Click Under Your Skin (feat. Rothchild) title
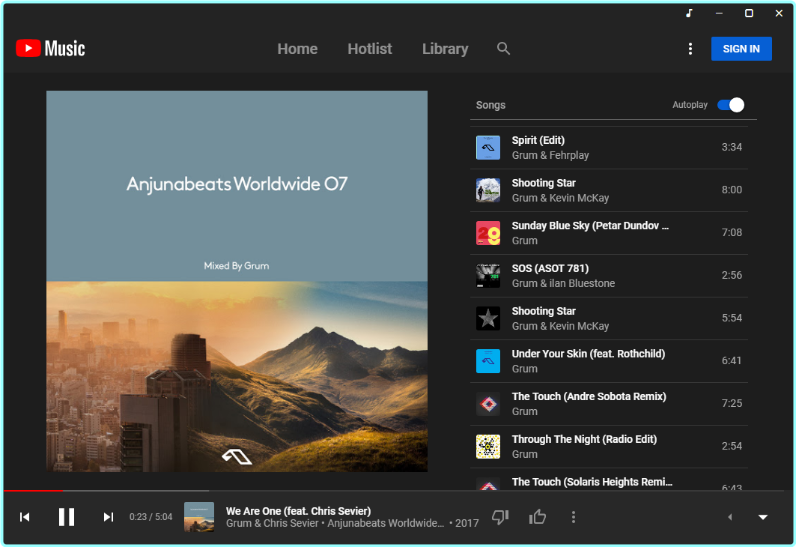This screenshot has width=796, height=547. (x=588, y=354)
